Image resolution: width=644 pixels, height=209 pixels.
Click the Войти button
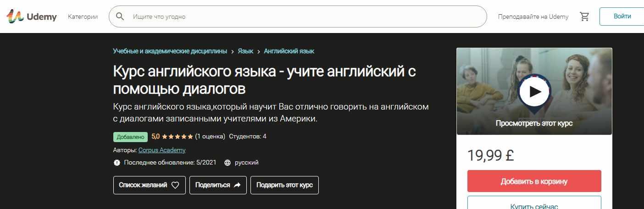tap(622, 16)
